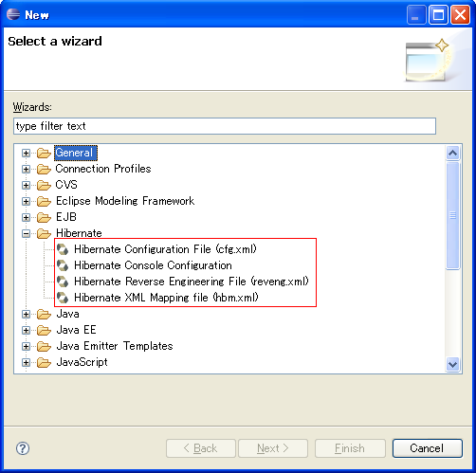
Task: Expand the Java Emitter Templates category
Action: click(x=26, y=347)
